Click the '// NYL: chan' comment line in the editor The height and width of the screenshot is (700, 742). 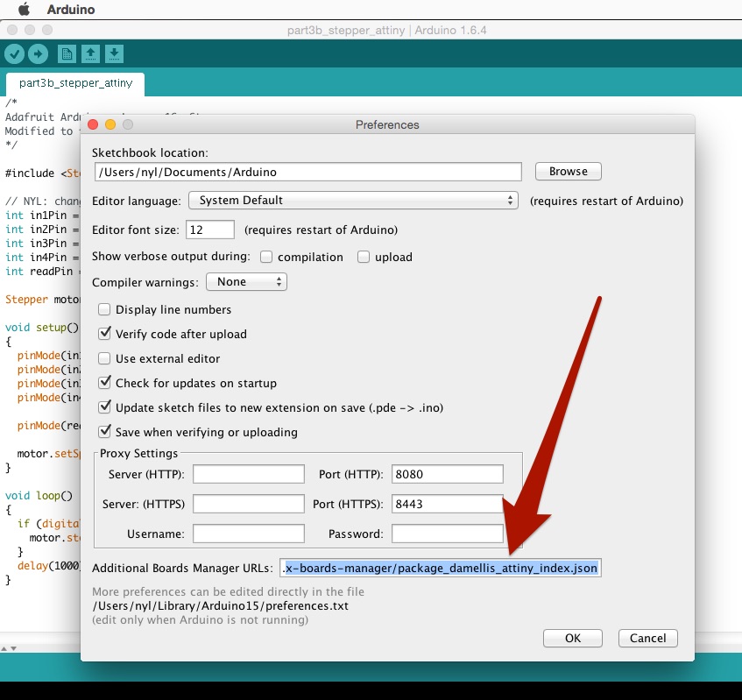point(43,202)
